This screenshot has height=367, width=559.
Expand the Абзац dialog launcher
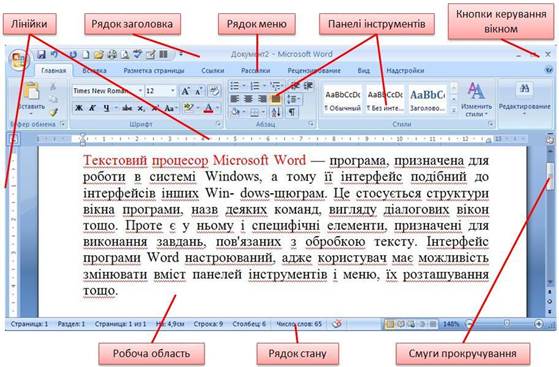(311, 124)
